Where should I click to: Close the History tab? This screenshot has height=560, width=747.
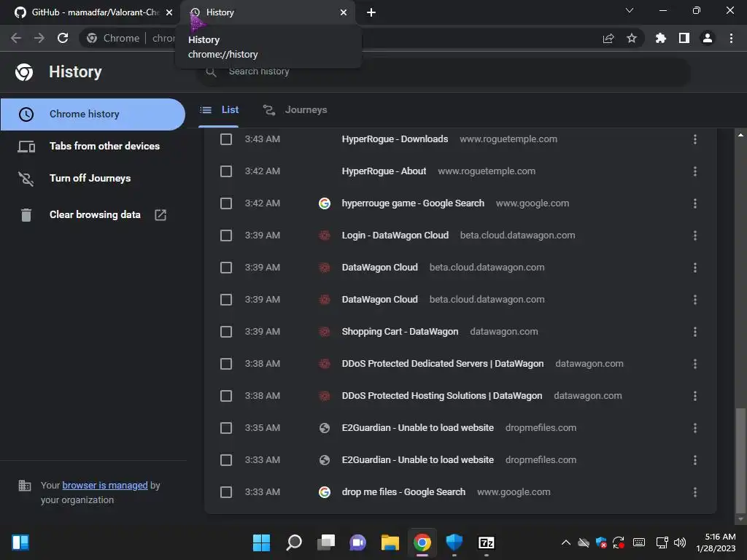344,12
